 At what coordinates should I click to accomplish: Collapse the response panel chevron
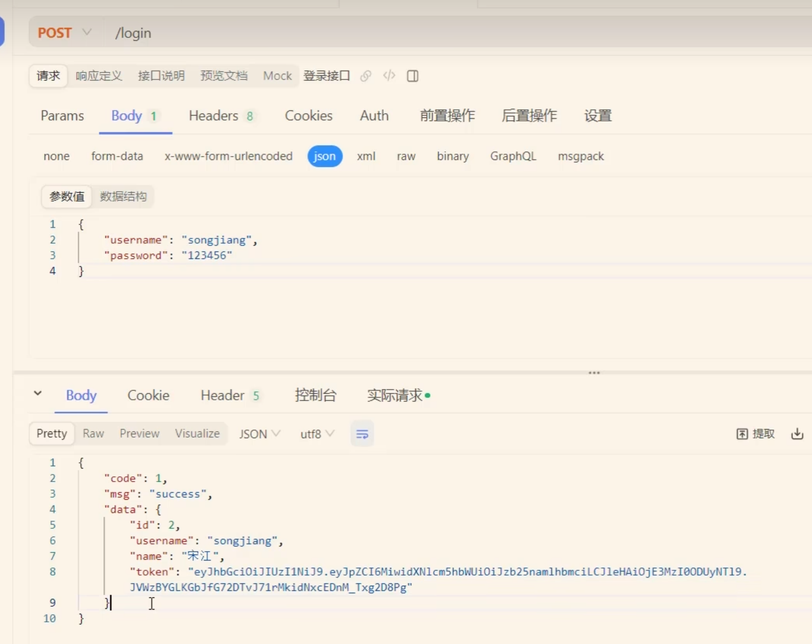38,394
